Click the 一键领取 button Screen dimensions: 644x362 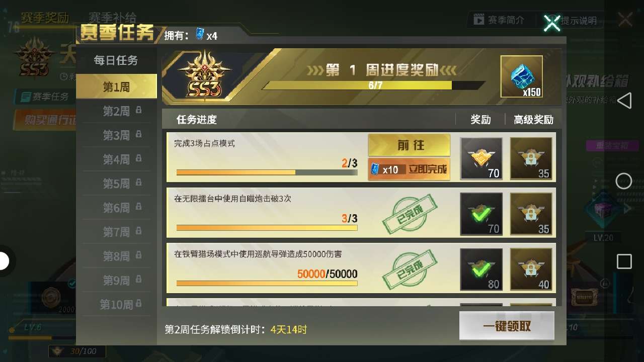tap(507, 326)
